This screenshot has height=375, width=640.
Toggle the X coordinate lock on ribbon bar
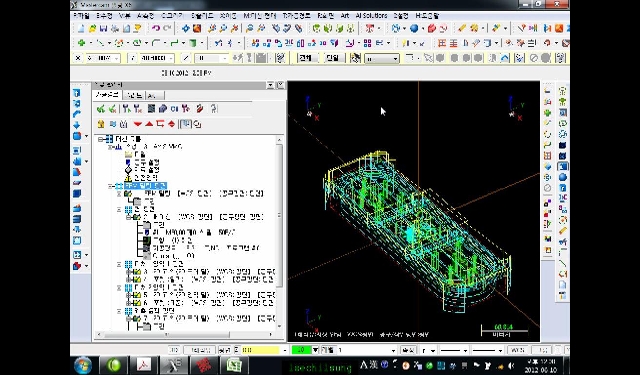coord(78,58)
